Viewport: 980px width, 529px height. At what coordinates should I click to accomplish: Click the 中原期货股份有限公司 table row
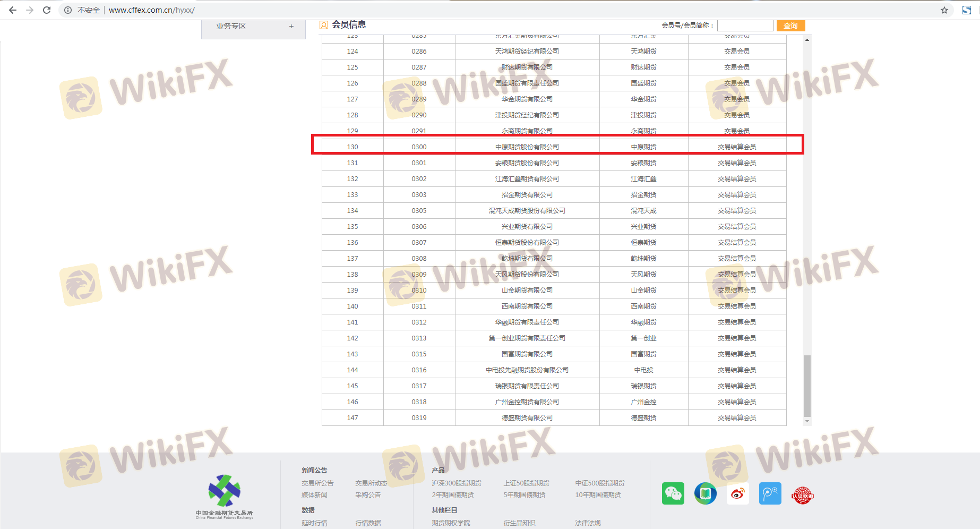pos(527,147)
